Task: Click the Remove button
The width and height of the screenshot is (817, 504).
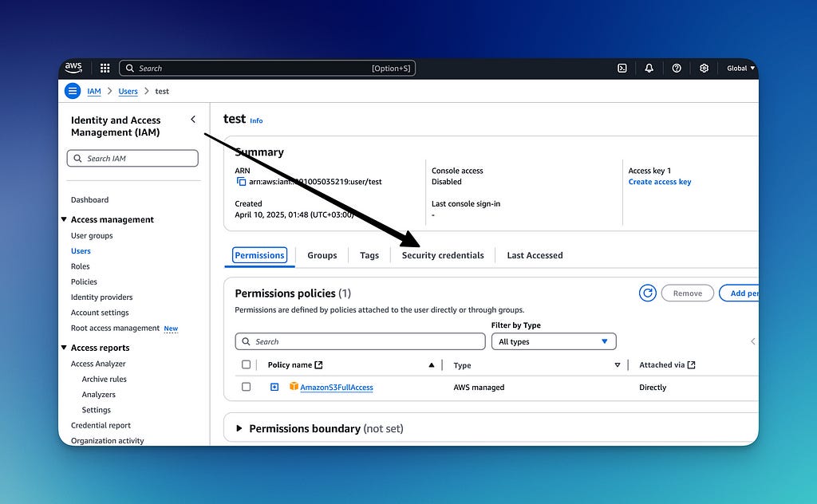Action: coord(687,293)
